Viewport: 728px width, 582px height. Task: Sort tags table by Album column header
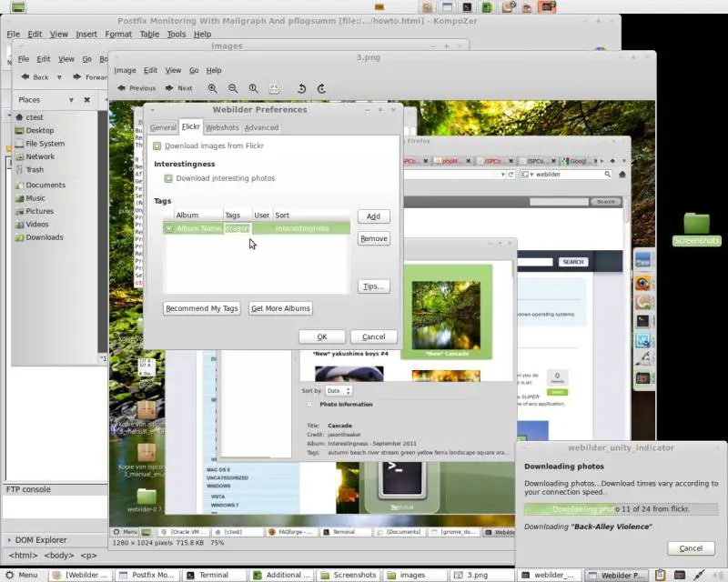[198, 216]
